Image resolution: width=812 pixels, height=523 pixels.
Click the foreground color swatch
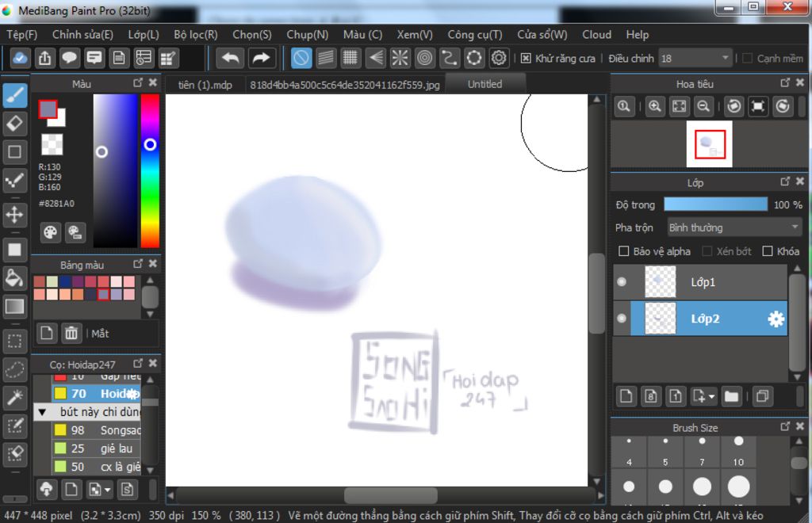(x=48, y=109)
